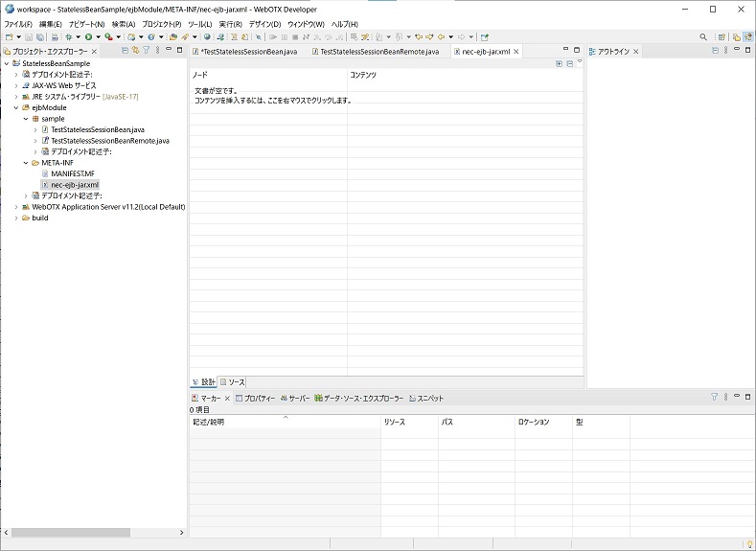
Task: Collapse the ejbModule tree node
Action: [16, 107]
